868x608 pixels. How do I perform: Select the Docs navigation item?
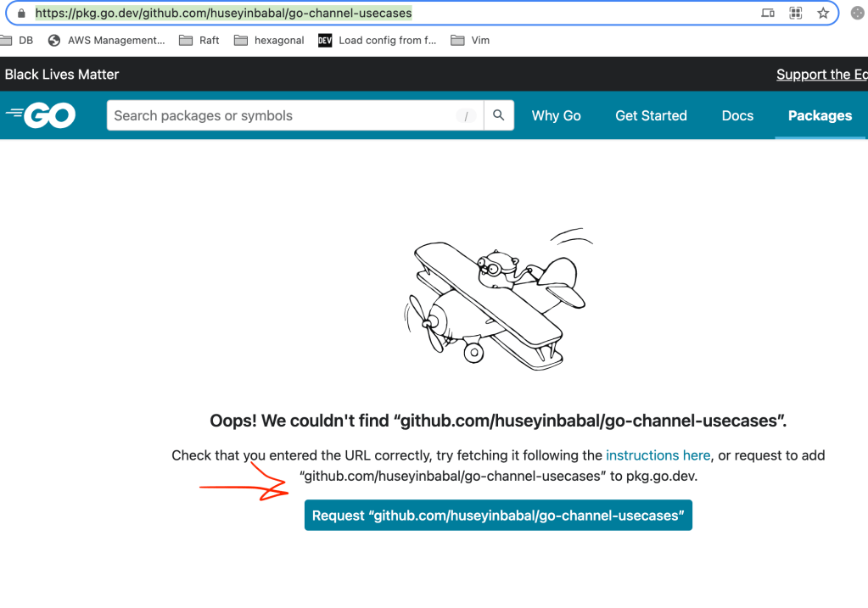(737, 115)
